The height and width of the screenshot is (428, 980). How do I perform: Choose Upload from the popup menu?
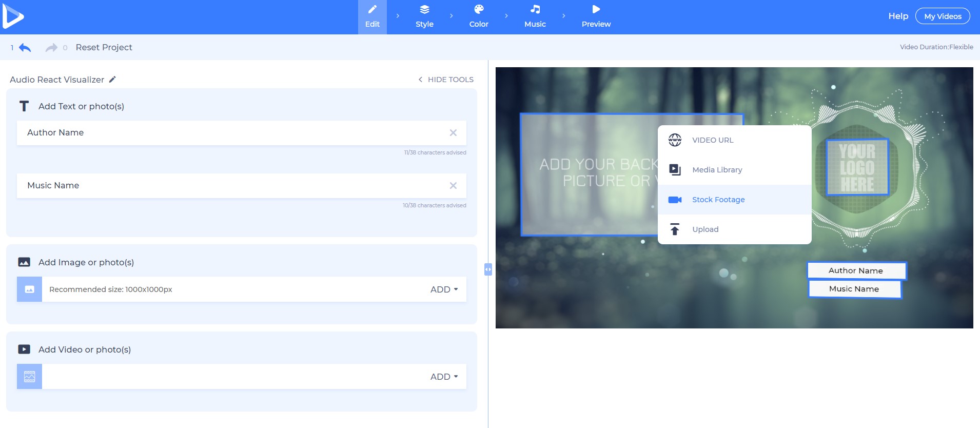click(x=705, y=229)
